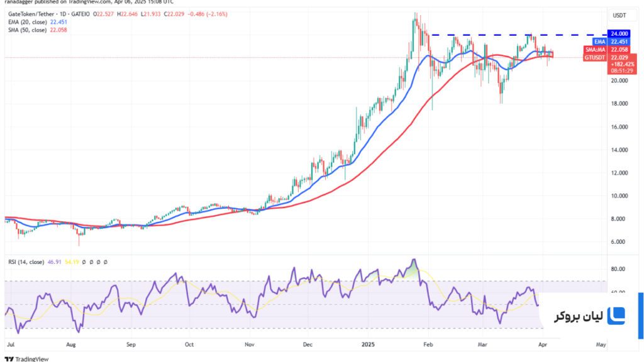Click the blue EMA 22.451 axis tag
This screenshot has height=362, width=644.
coord(611,41)
